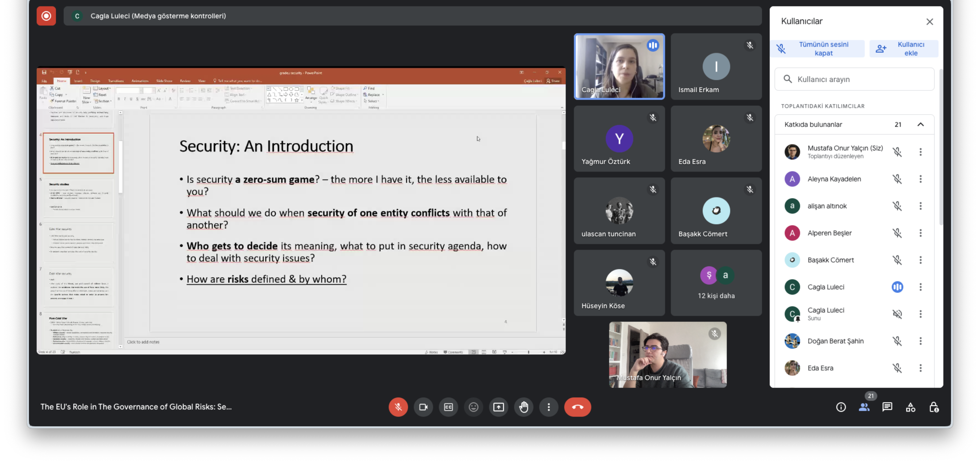Open the '12 kişi daha' tile
980x464 pixels.
click(x=716, y=283)
